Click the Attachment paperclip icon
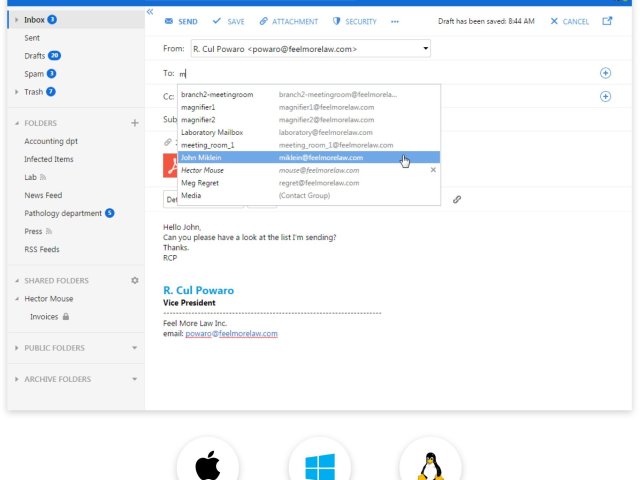 coord(264,21)
